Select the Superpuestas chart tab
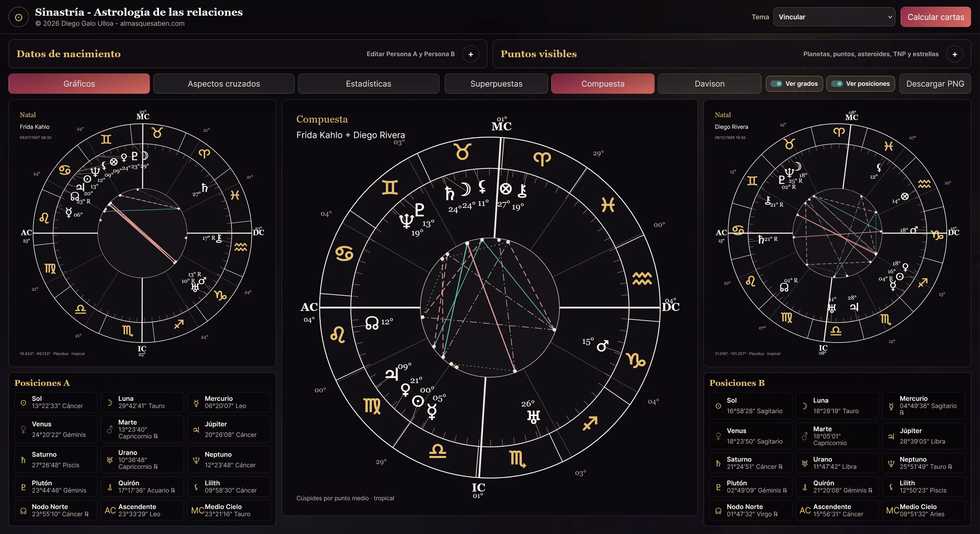Image resolution: width=980 pixels, height=534 pixels. tap(496, 83)
